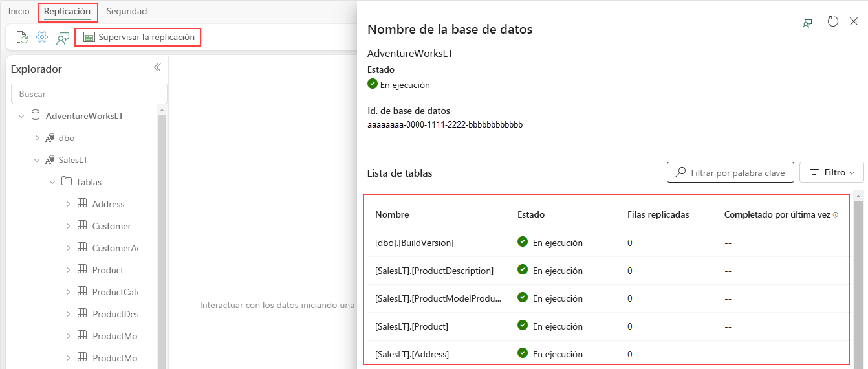The width and height of the screenshot is (868, 369).
Task: Click the Tablas folder icon
Action: pyautogui.click(x=66, y=182)
